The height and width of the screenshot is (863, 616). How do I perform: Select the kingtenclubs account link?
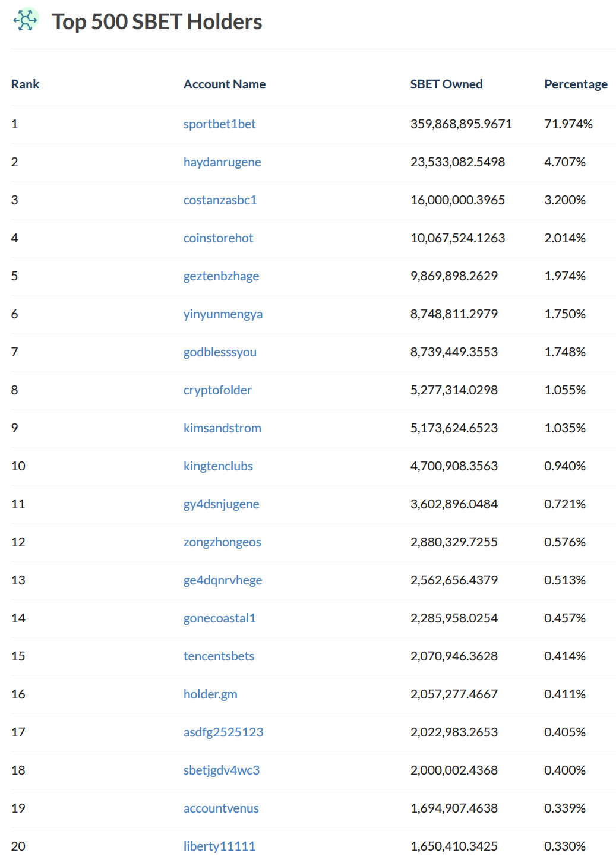218,466
